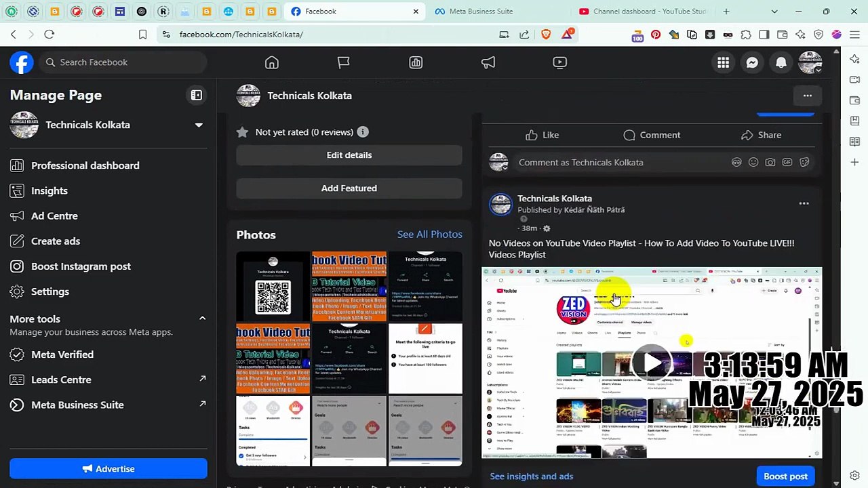Open the QR code photo thumbnail
Viewport: 868px width, 488px height.
click(273, 287)
